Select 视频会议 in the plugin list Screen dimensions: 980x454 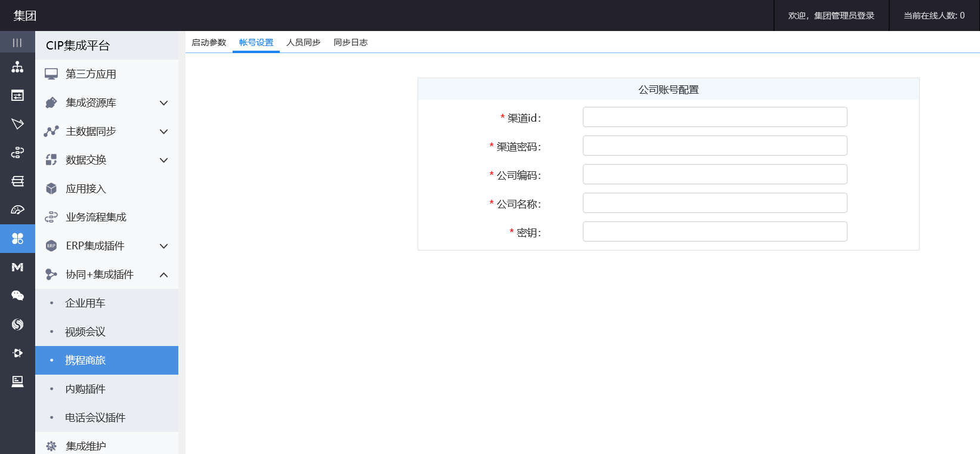point(85,332)
